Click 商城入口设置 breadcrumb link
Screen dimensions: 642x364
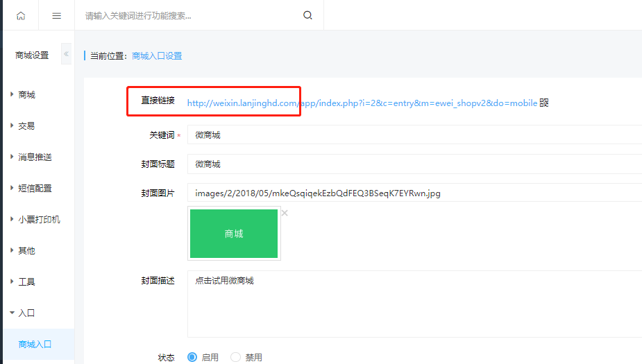pos(157,56)
